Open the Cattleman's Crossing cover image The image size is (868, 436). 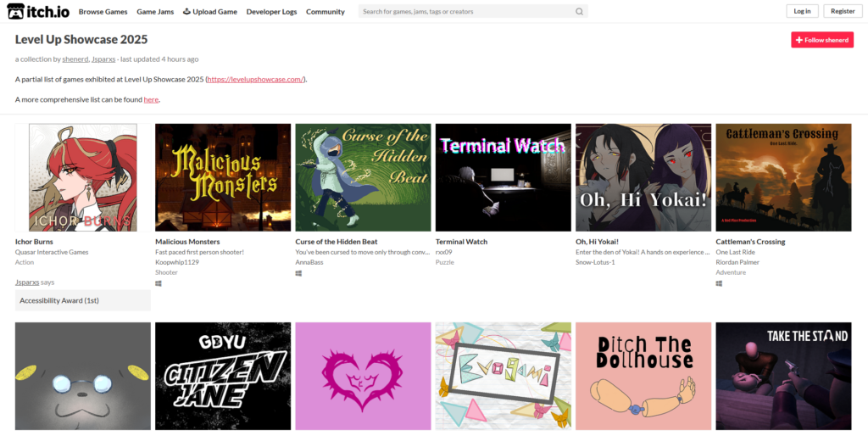[783, 177]
